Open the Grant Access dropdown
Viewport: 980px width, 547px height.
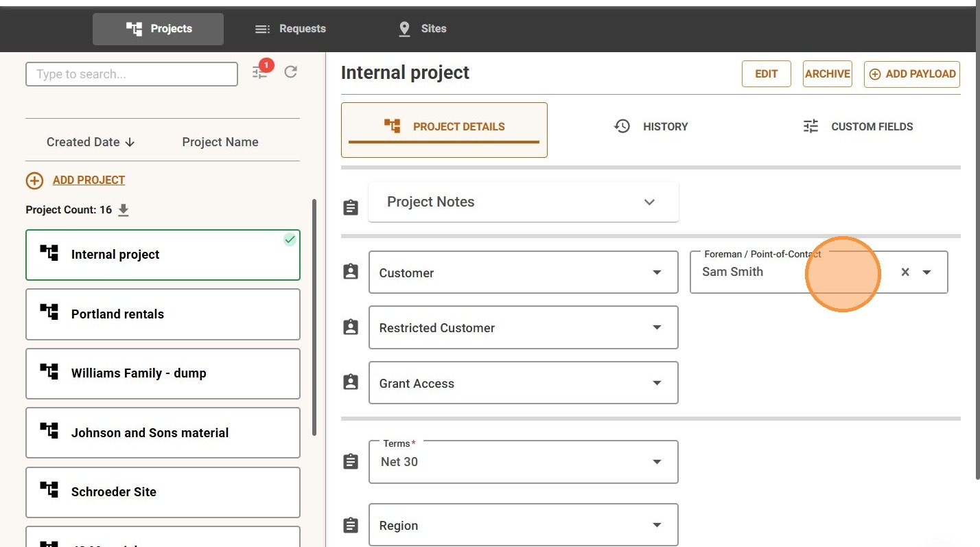click(524, 383)
